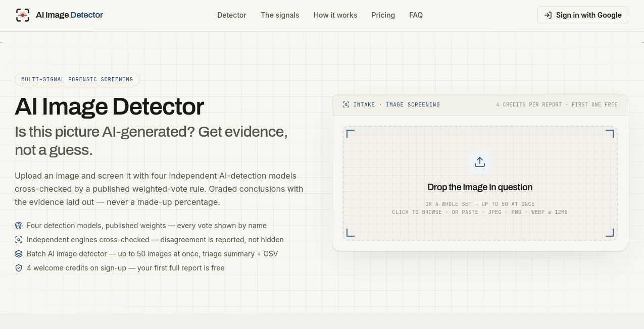The image size is (644, 329).
Task: Click 'Four detection models, published weights' line
Action: [146, 226]
